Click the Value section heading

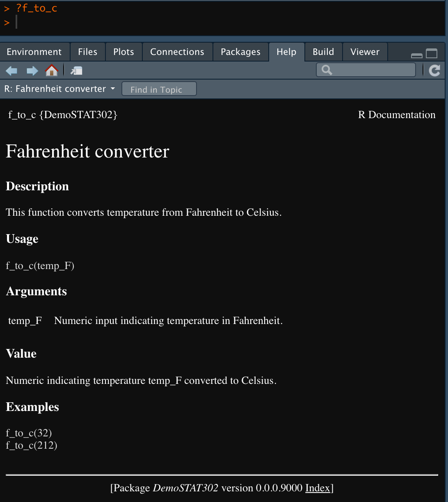pyautogui.click(x=21, y=354)
